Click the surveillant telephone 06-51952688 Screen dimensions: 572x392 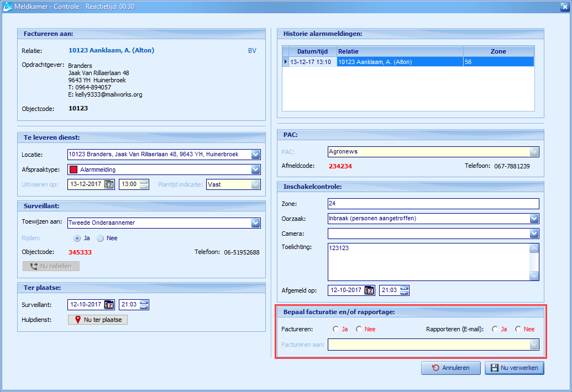click(242, 252)
